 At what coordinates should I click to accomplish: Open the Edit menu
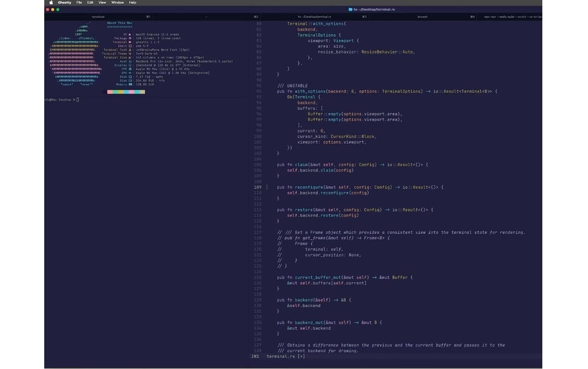[x=90, y=2]
